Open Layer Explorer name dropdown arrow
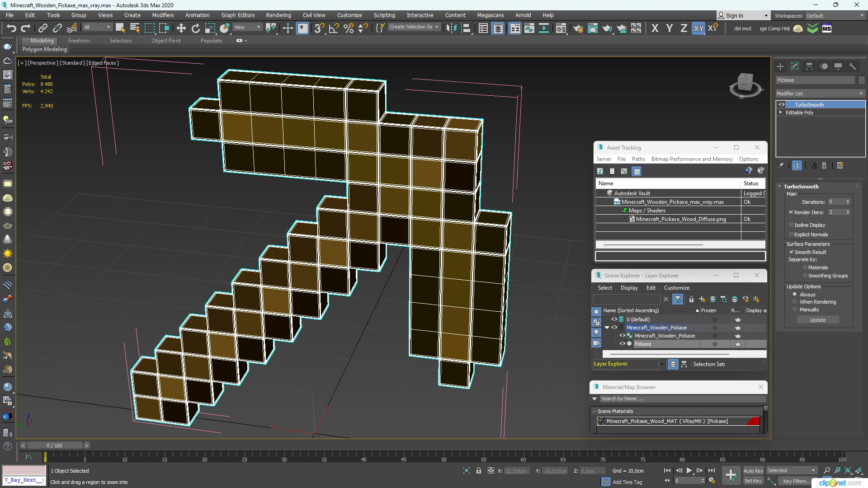 [x=662, y=364]
